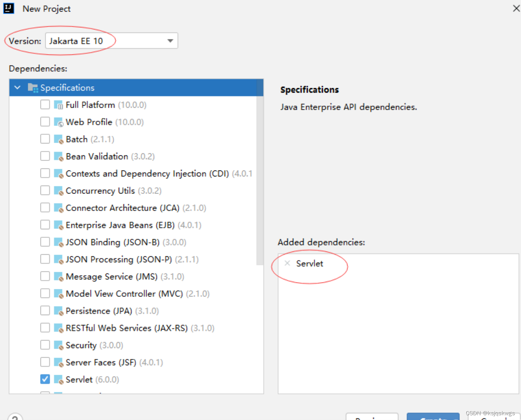Click the CDI specification icon

(x=58, y=174)
